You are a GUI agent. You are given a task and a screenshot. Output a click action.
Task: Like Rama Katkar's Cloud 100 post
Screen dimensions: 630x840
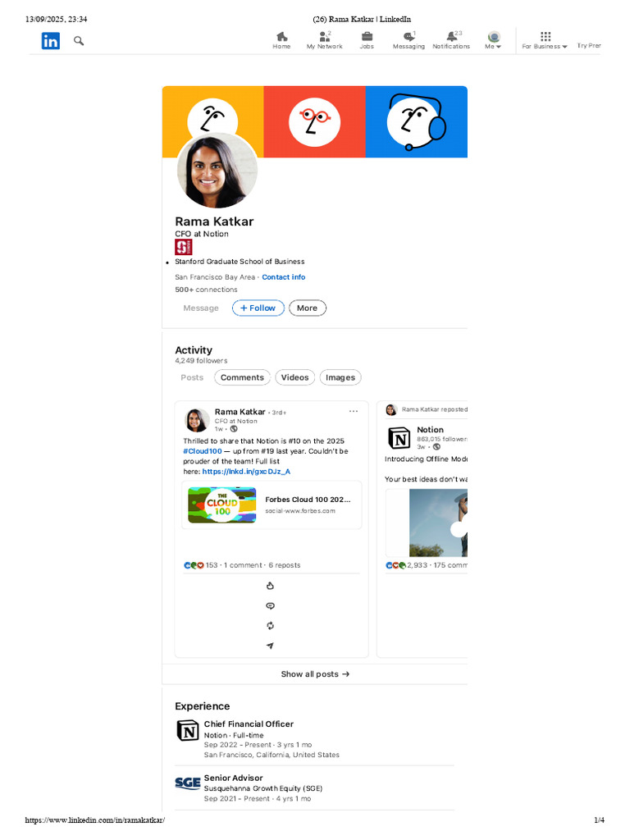270,586
